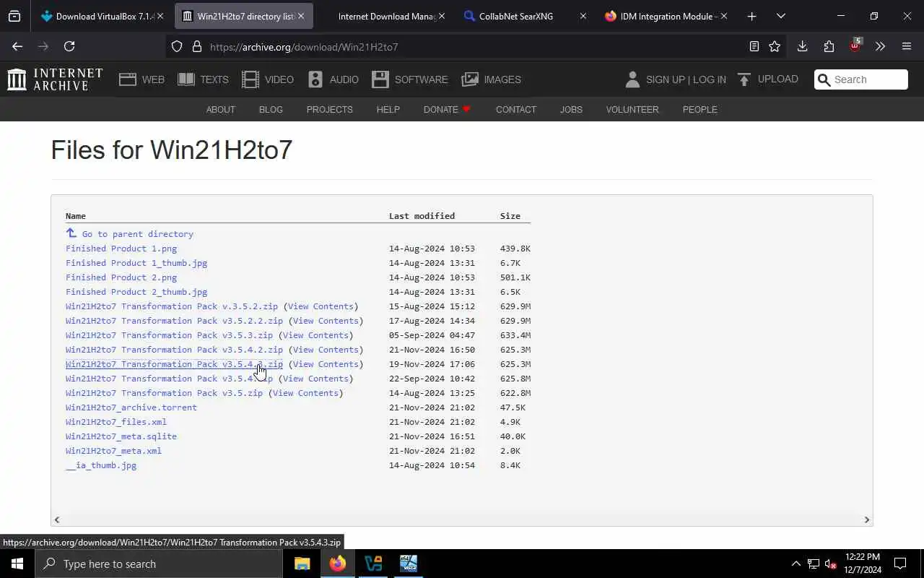Open the WEB section icon
The height and width of the screenshot is (578, 924).
click(128, 79)
